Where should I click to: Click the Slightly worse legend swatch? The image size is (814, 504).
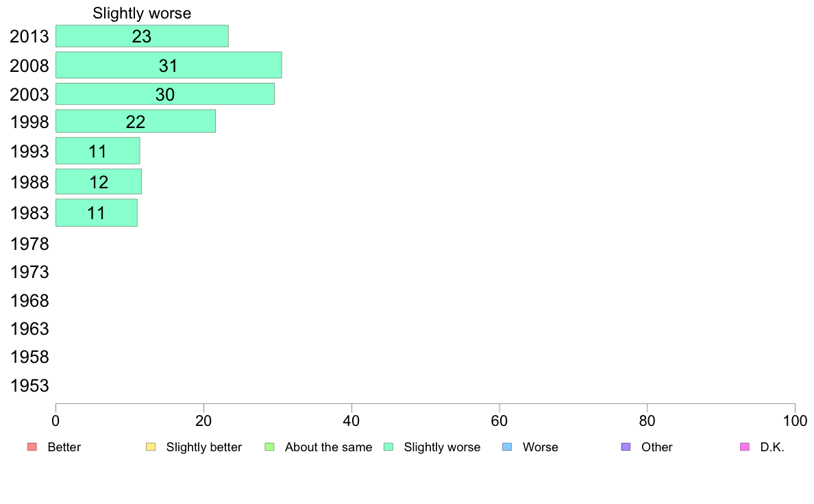pos(388,447)
